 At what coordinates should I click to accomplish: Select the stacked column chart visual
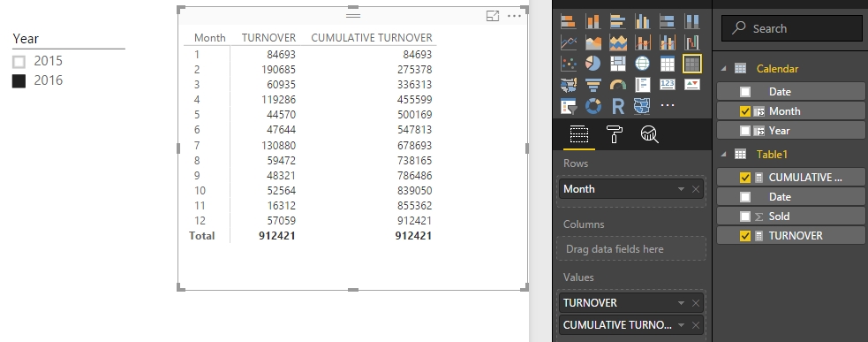tap(593, 21)
